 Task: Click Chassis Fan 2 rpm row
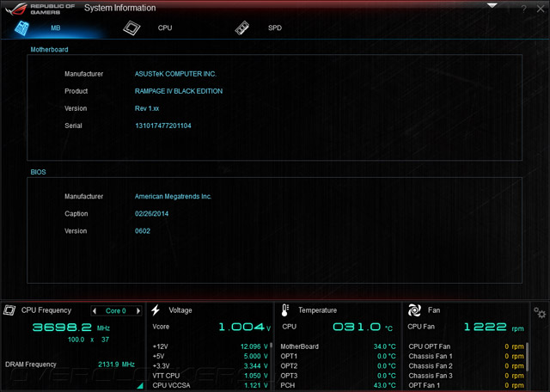pos(466,366)
